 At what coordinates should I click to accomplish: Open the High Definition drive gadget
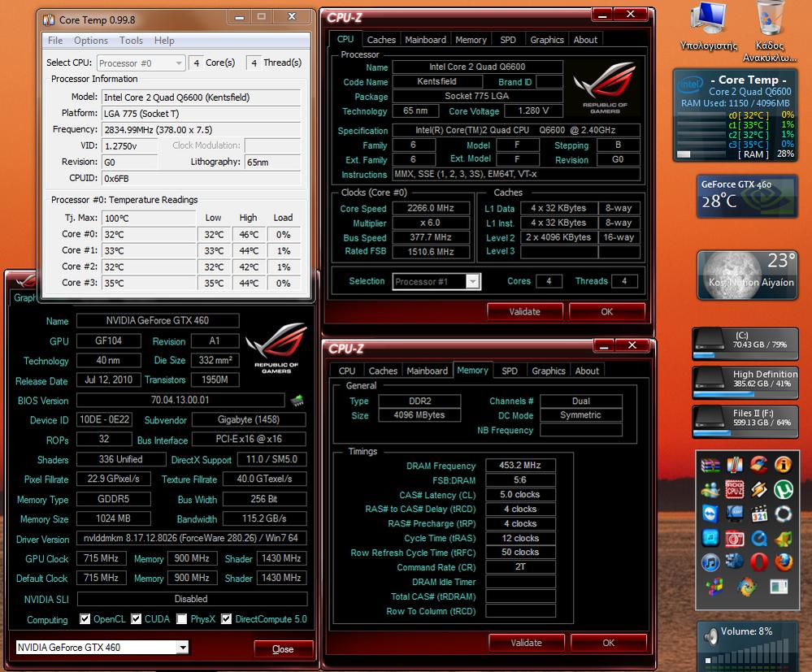point(745,383)
